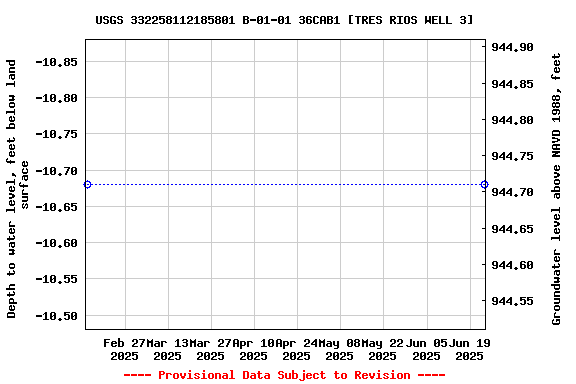Click the Groundwater level above NAVD 1988 title
This screenshot has height=384, width=576.
(x=556, y=189)
